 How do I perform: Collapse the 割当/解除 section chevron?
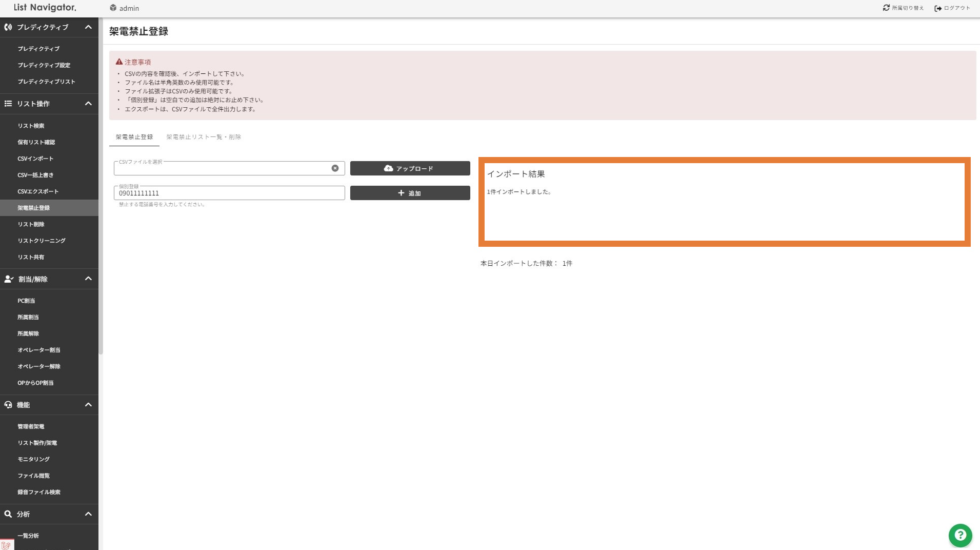pyautogui.click(x=88, y=279)
